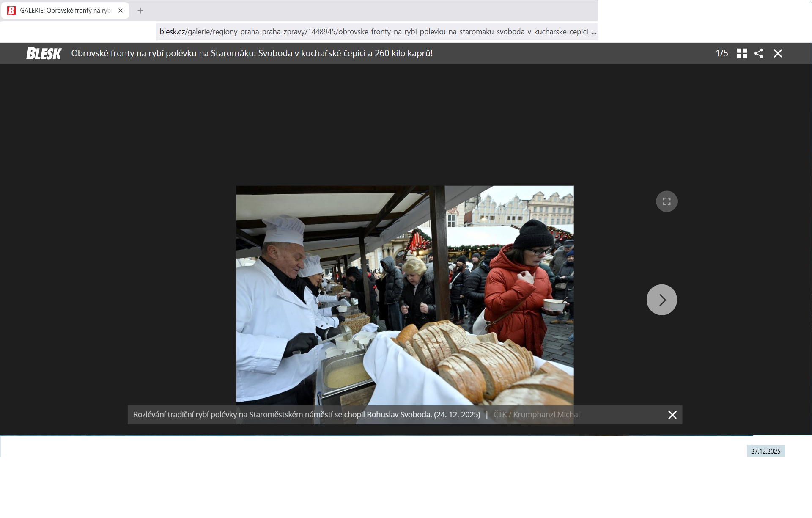Open the gallery grid overview icon
The image size is (812, 518).
point(742,53)
